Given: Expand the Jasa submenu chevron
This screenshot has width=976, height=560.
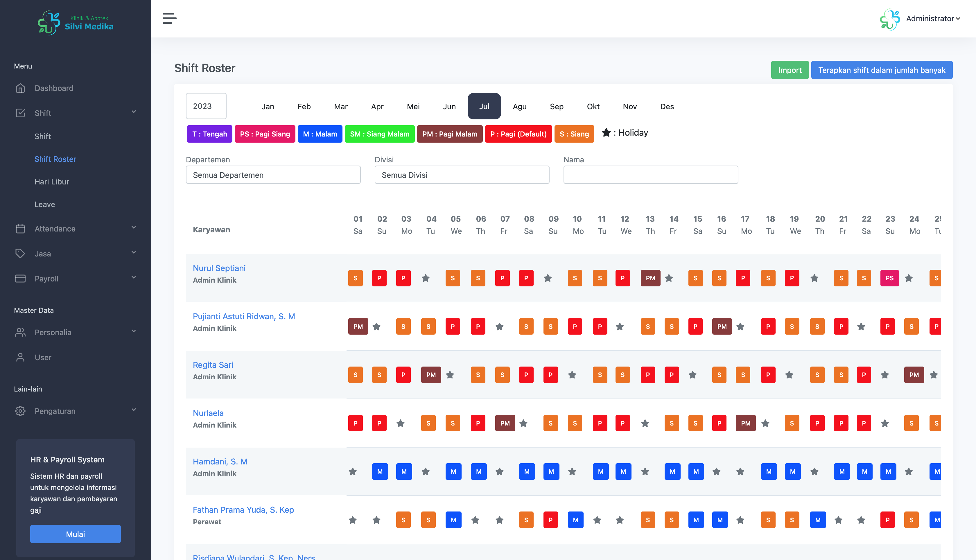Looking at the screenshot, I should pos(133,252).
